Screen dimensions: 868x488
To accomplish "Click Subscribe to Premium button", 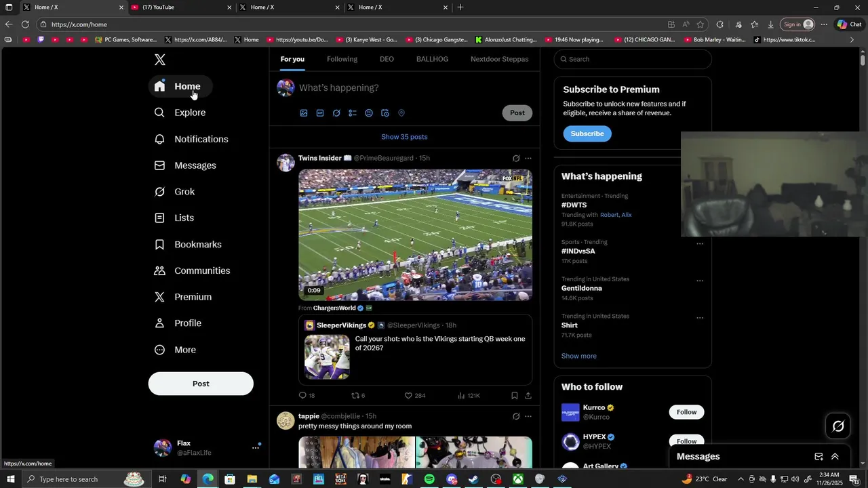I will tap(587, 134).
